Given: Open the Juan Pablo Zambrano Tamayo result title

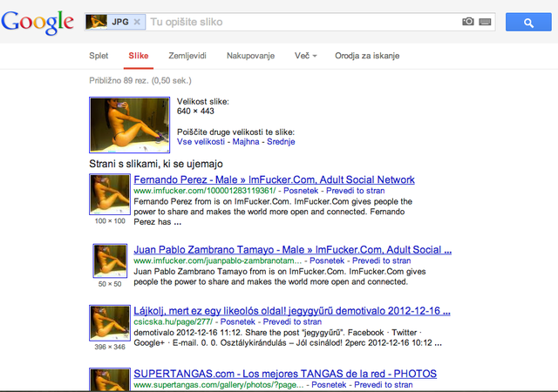Looking at the screenshot, I should coord(293,250).
